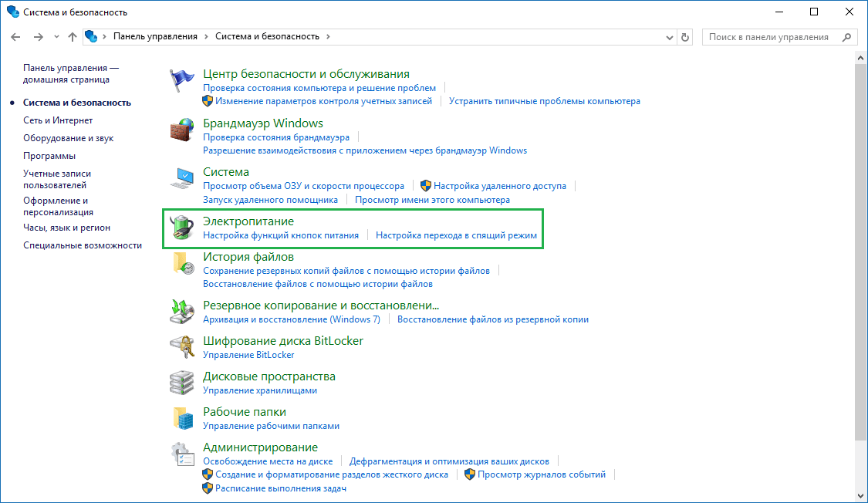The height and width of the screenshot is (503, 868).
Task: Open Электропитание heading link
Action: click(248, 221)
